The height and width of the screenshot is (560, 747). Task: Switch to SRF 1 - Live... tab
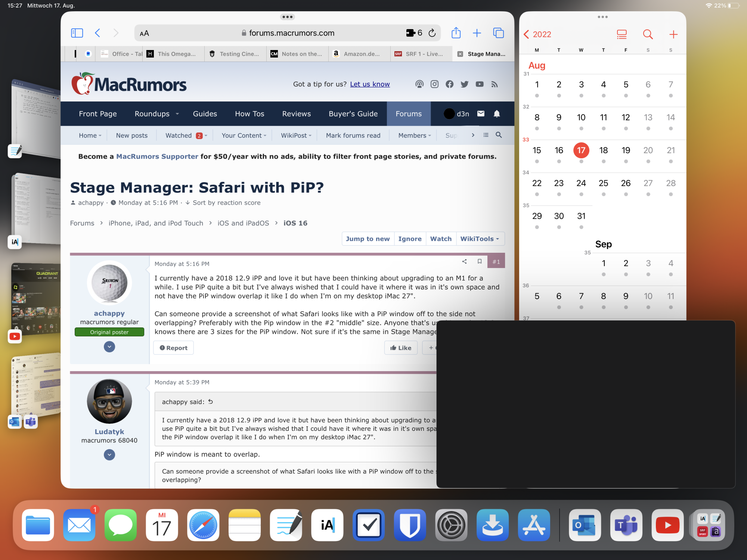[x=422, y=54]
